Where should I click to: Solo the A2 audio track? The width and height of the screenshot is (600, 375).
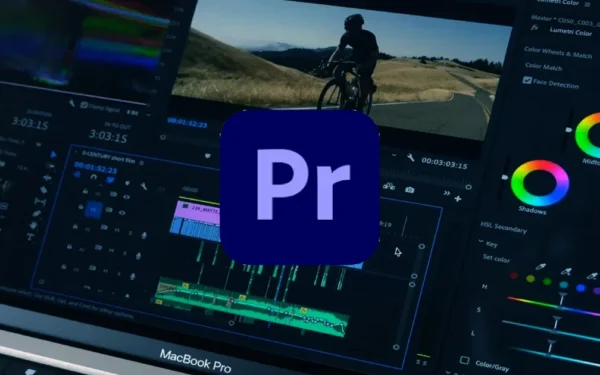(x=125, y=253)
